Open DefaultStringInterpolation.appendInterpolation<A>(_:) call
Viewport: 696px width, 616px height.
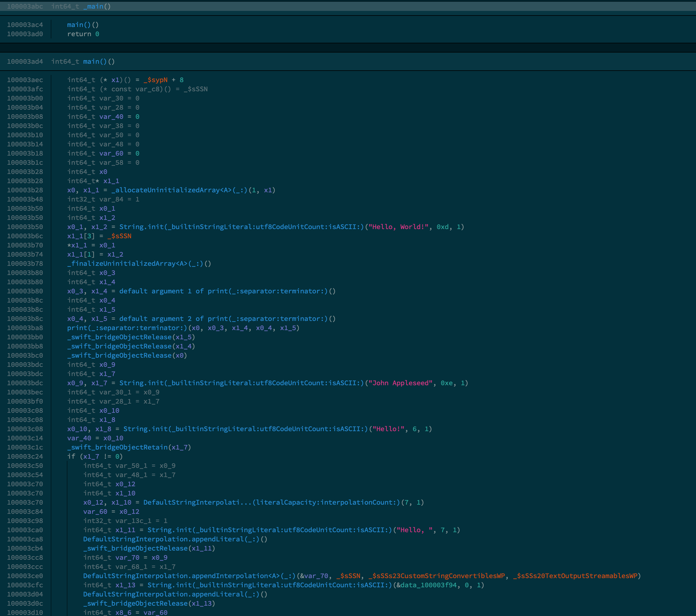189,576
